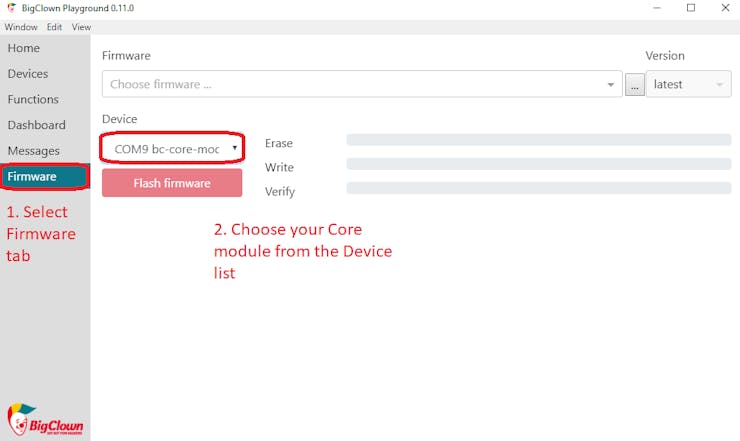Go to the Home tab
This screenshot has height=441, width=740.
tap(24, 48)
